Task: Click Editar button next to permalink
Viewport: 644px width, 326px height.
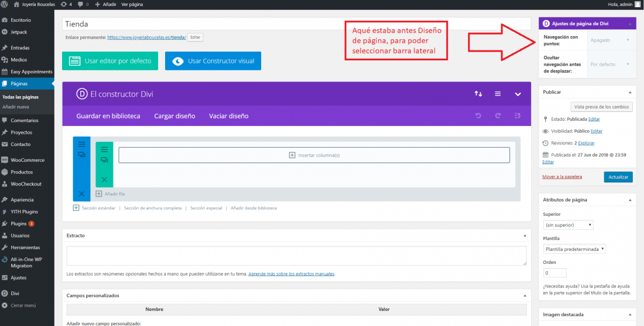Action: (x=195, y=38)
